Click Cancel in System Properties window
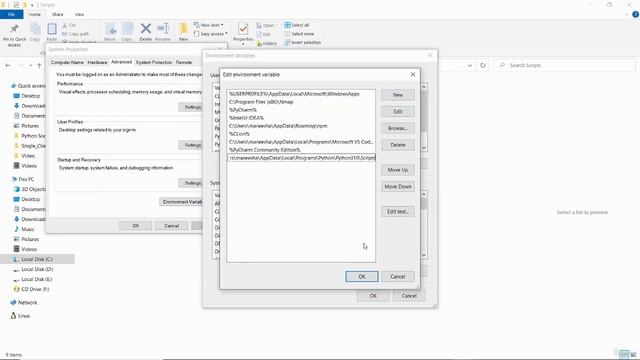The width and height of the screenshot is (640, 360). coord(171,226)
